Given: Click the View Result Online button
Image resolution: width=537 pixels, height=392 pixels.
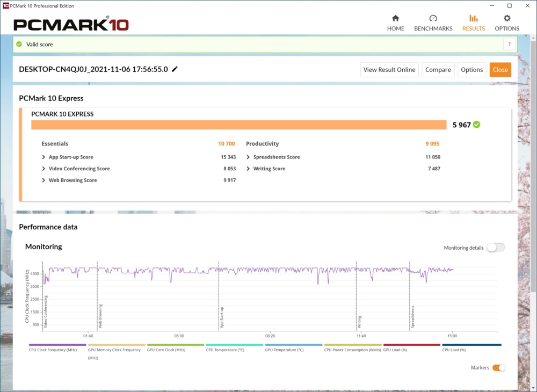Looking at the screenshot, I should click(389, 70).
